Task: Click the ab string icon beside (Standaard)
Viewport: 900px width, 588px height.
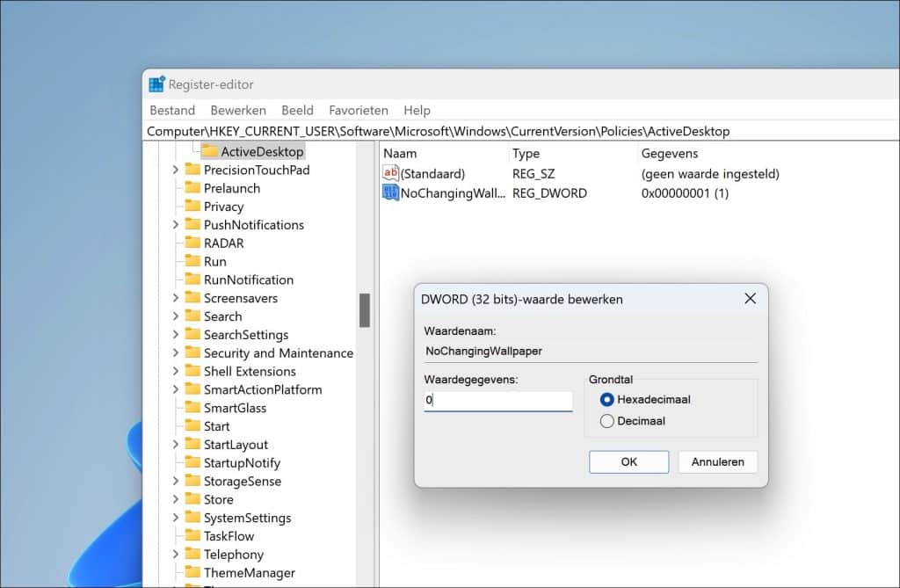Action: pos(390,173)
